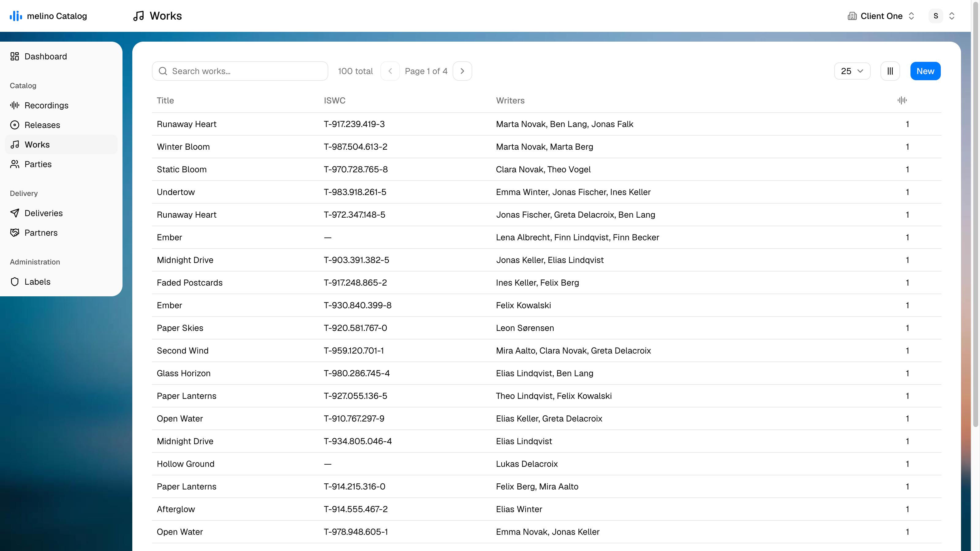Image resolution: width=980 pixels, height=551 pixels.
Task: Click the building icon next to Client One
Action: click(x=852, y=16)
